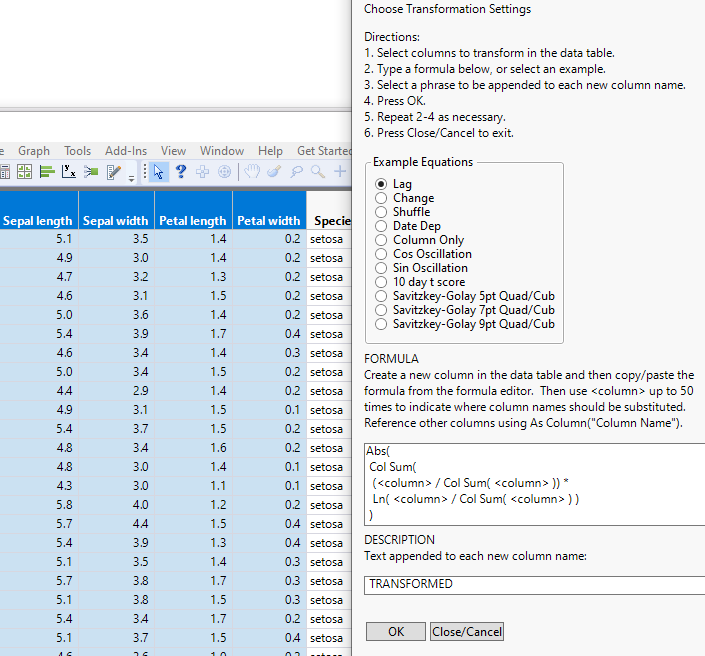Screen dimensions: 705x656
Task: Open the Add-Ins menu
Action: [126, 151]
